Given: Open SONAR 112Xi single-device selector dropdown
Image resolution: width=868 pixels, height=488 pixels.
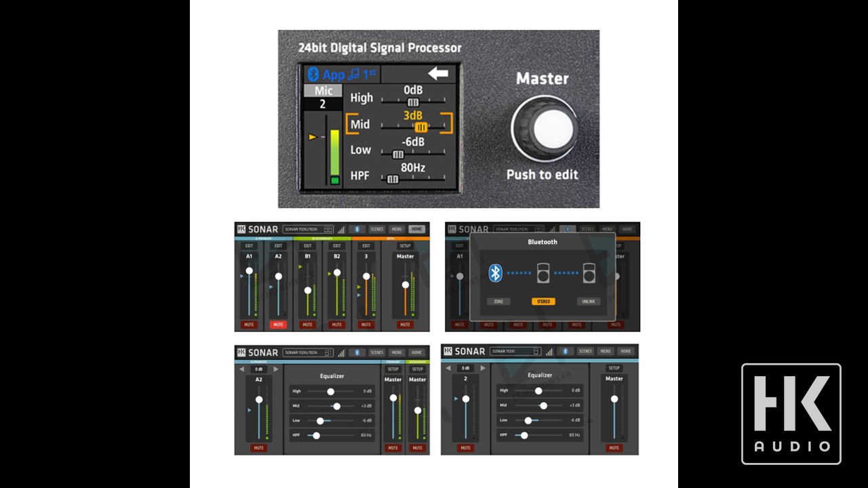Looking at the screenshot, I should click(x=515, y=351).
